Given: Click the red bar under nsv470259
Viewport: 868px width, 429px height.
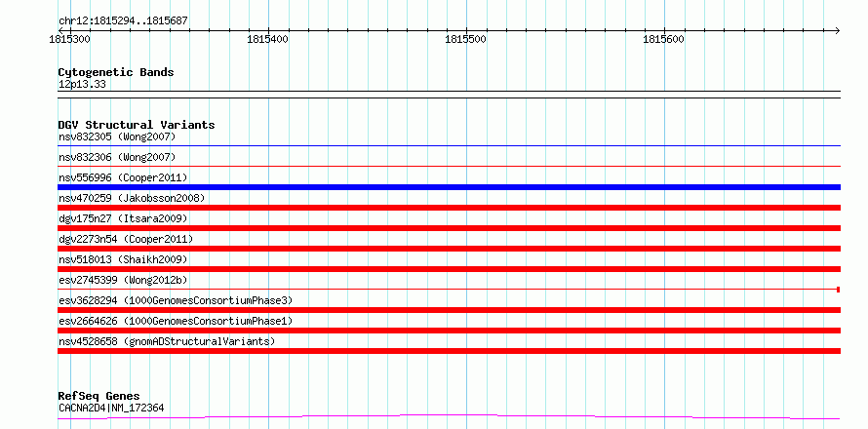Looking at the screenshot, I should [x=450, y=208].
